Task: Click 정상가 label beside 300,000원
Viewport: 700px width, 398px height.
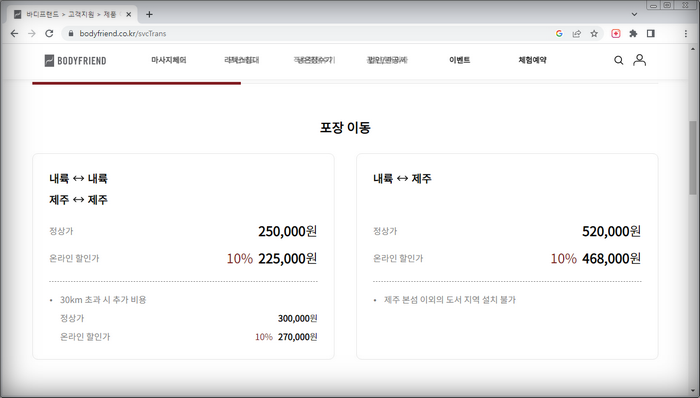Action: point(72,318)
